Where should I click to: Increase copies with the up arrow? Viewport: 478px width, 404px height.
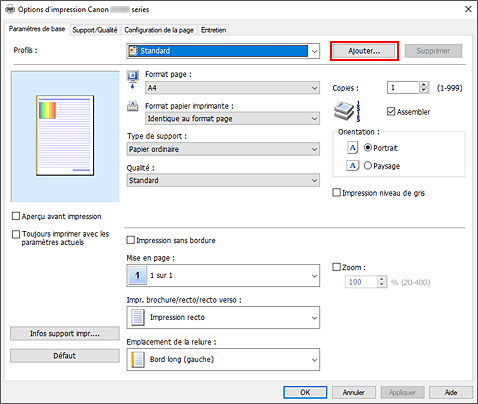click(424, 85)
